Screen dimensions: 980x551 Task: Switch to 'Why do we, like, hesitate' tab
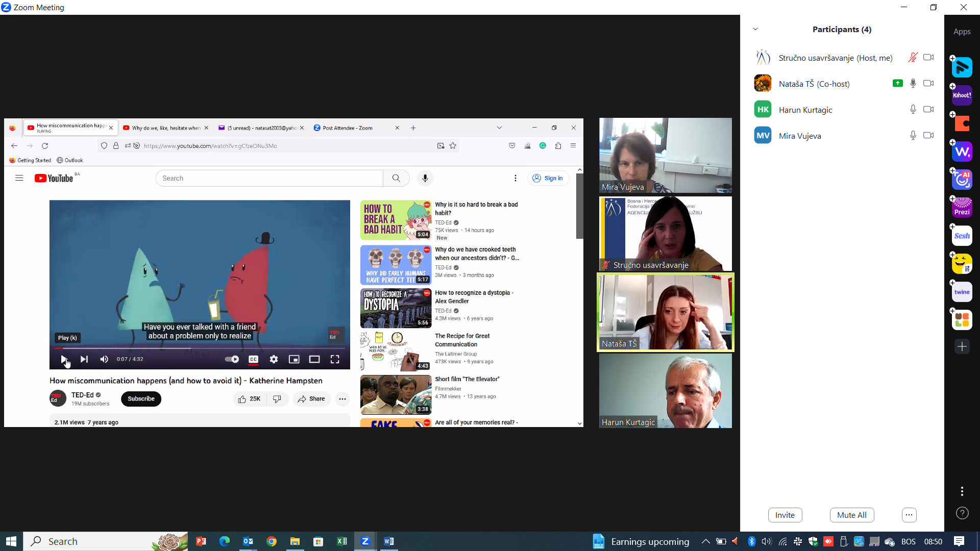(x=166, y=128)
